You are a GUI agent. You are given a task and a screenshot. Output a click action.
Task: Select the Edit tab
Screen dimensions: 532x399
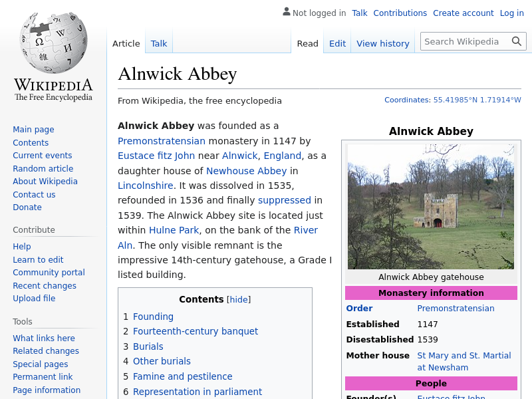point(337,43)
